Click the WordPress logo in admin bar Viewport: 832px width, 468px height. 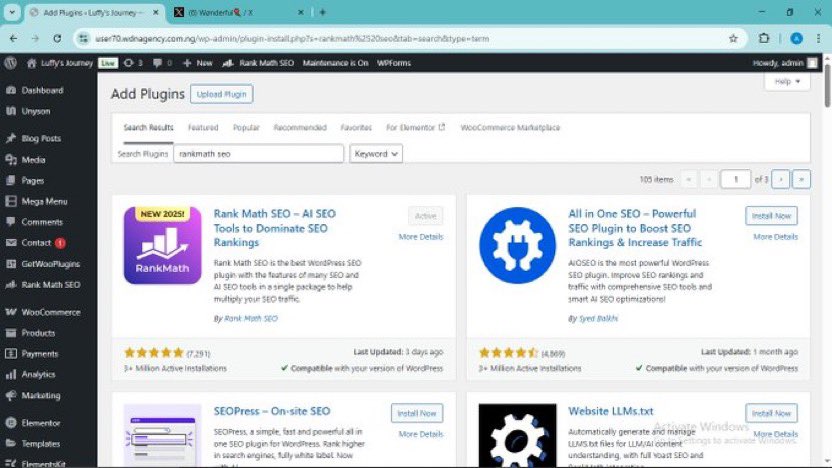click(x=11, y=63)
